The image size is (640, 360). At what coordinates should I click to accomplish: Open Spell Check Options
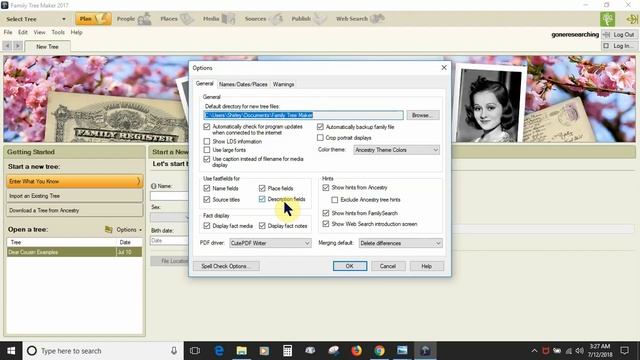(x=226, y=266)
